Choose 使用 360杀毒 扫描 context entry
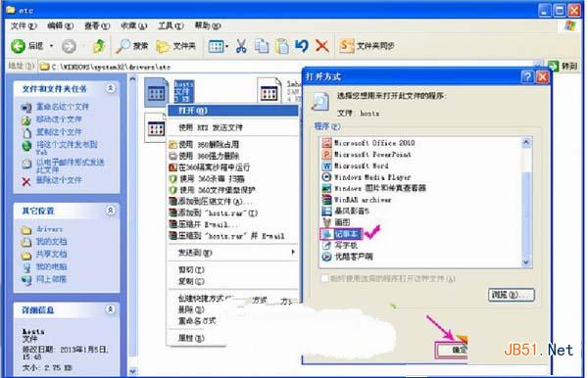This screenshot has width=588, height=378. (x=232, y=178)
